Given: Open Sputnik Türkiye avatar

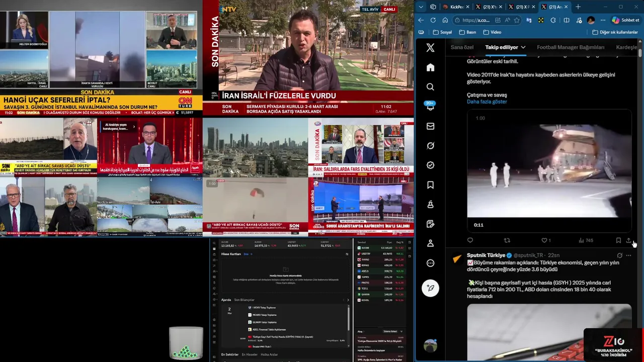Looking at the screenshot, I should coord(457,259).
